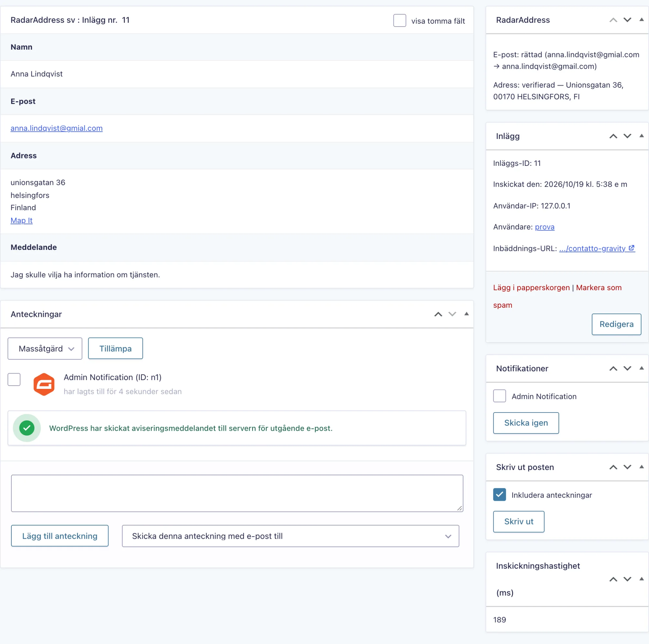
Task: Check Admin Notification in Notifikationer panel
Action: click(x=499, y=396)
